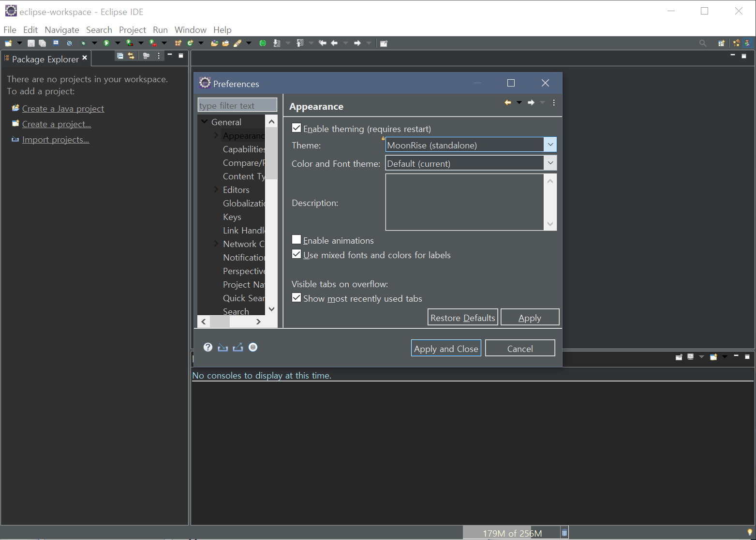The width and height of the screenshot is (756, 540).
Task: Expand the Editors tree node
Action: pos(216,190)
